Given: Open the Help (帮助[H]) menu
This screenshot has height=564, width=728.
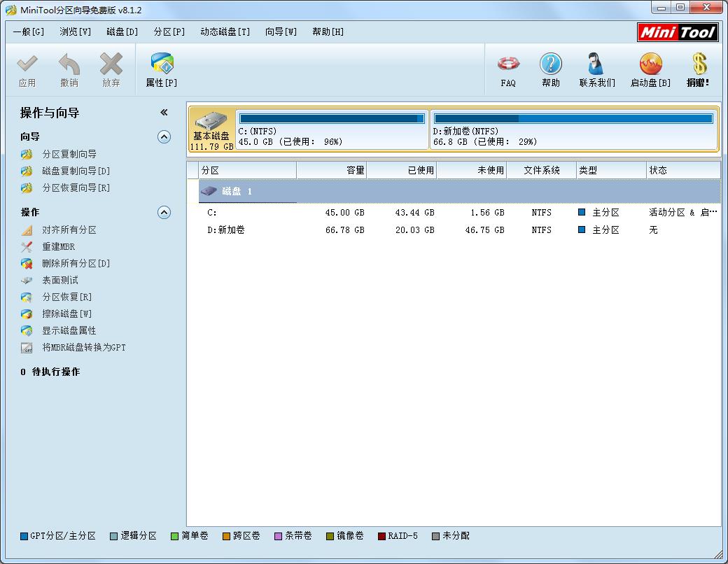Looking at the screenshot, I should click(328, 31).
